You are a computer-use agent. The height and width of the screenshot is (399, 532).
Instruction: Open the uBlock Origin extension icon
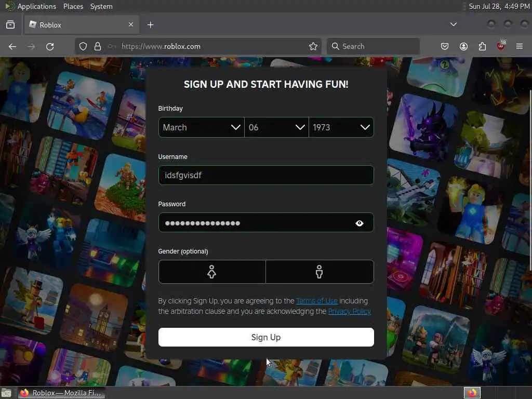click(x=501, y=46)
